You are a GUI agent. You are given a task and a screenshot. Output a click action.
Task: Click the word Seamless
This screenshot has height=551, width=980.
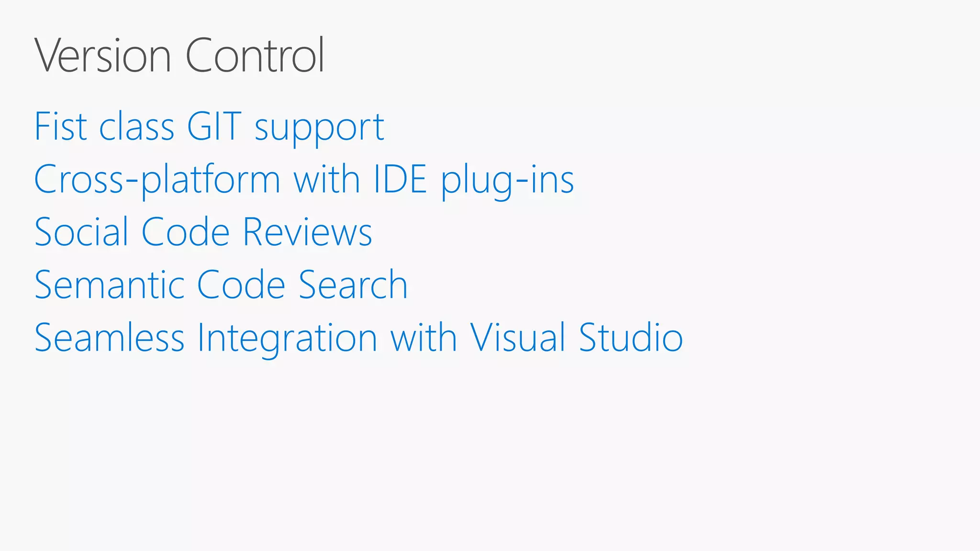point(110,338)
